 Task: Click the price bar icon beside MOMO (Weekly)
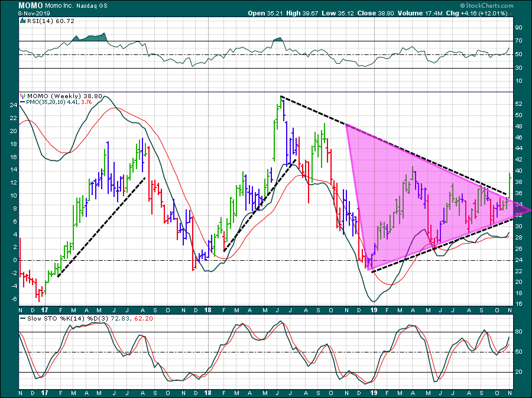point(22,96)
